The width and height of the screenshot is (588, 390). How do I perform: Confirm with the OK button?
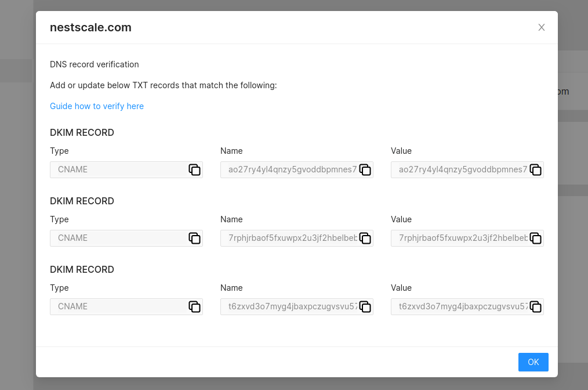533,362
